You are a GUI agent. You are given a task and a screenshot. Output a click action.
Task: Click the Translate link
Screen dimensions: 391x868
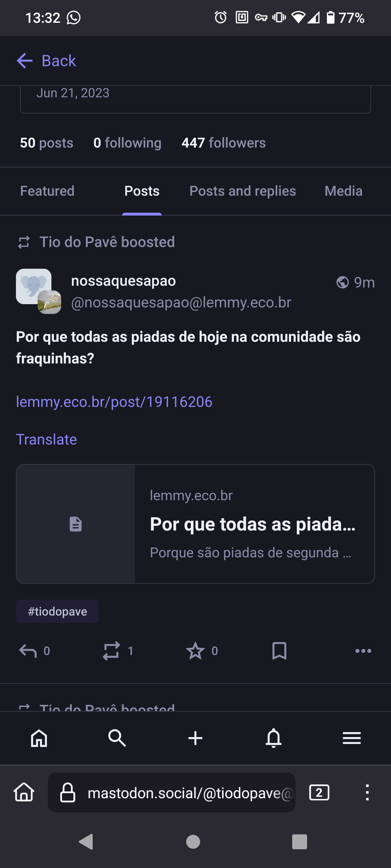pyautogui.click(x=47, y=439)
